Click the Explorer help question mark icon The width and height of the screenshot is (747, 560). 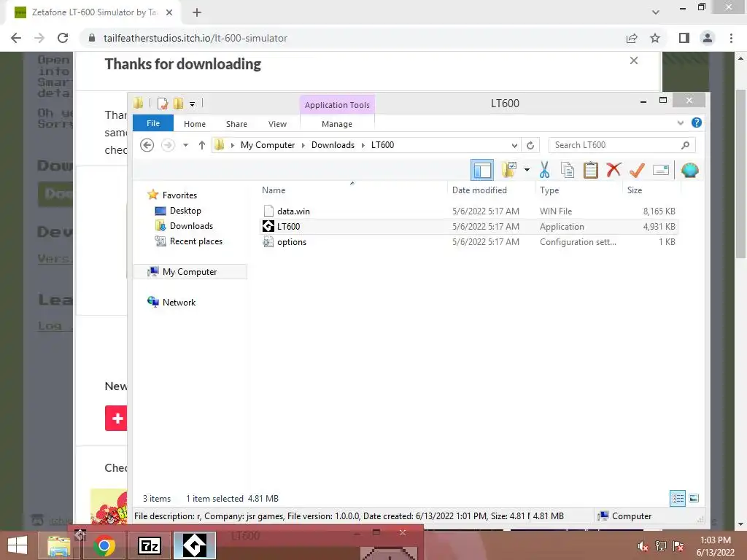tap(696, 122)
